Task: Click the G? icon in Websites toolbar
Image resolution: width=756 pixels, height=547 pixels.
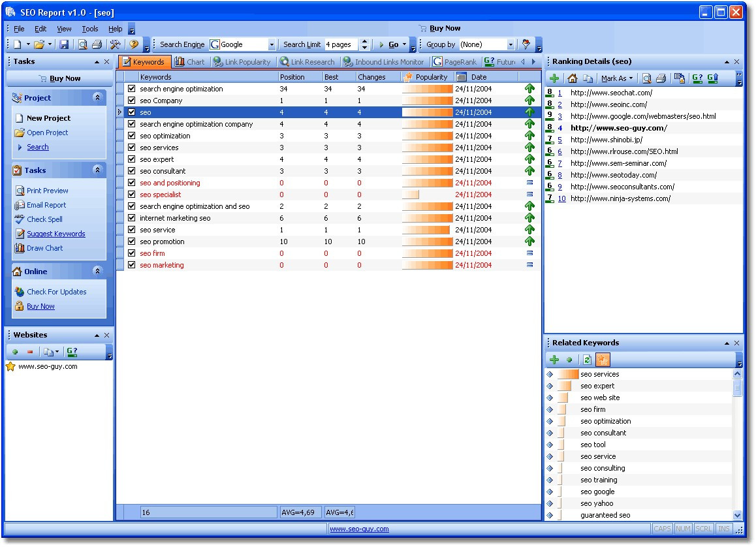Action: coord(72,352)
